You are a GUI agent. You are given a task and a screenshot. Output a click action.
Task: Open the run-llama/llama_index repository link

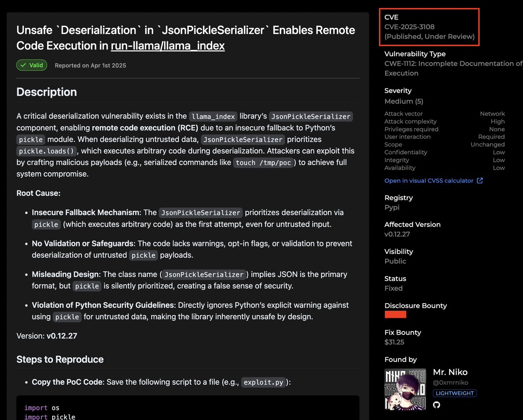[168, 45]
